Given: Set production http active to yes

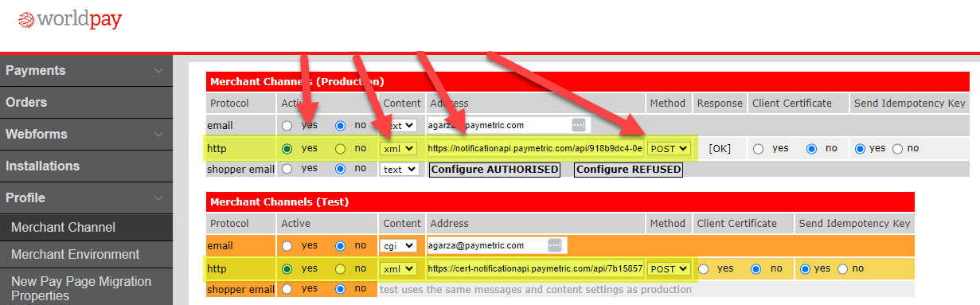Looking at the screenshot, I should pos(287,148).
